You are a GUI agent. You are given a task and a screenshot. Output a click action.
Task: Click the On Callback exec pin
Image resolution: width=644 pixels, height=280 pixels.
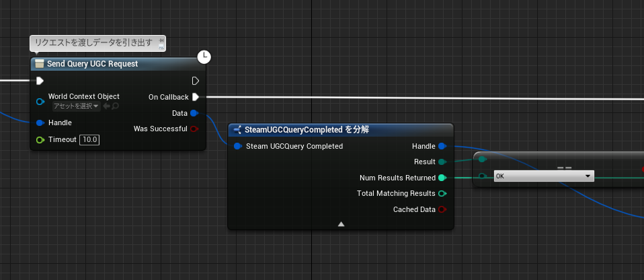pos(196,97)
